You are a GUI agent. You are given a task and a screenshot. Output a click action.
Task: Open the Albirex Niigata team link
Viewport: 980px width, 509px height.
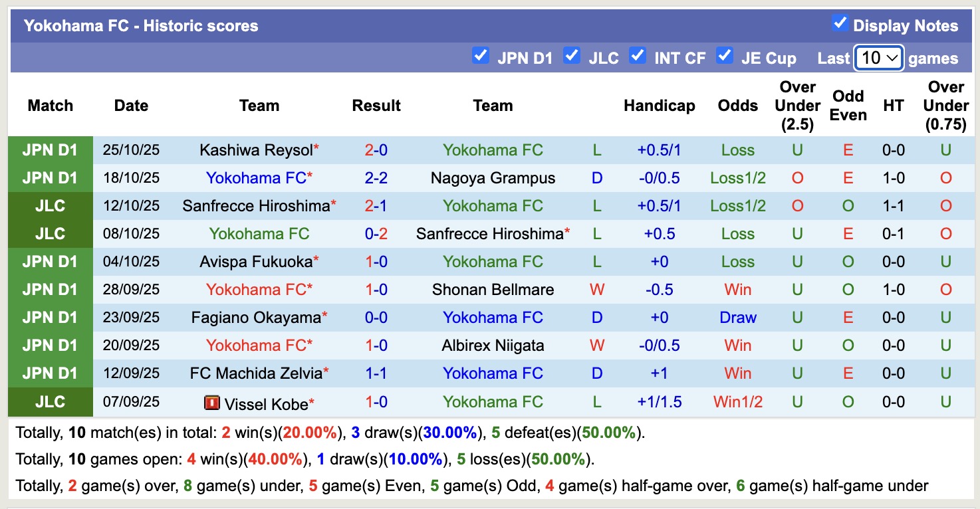(x=493, y=345)
